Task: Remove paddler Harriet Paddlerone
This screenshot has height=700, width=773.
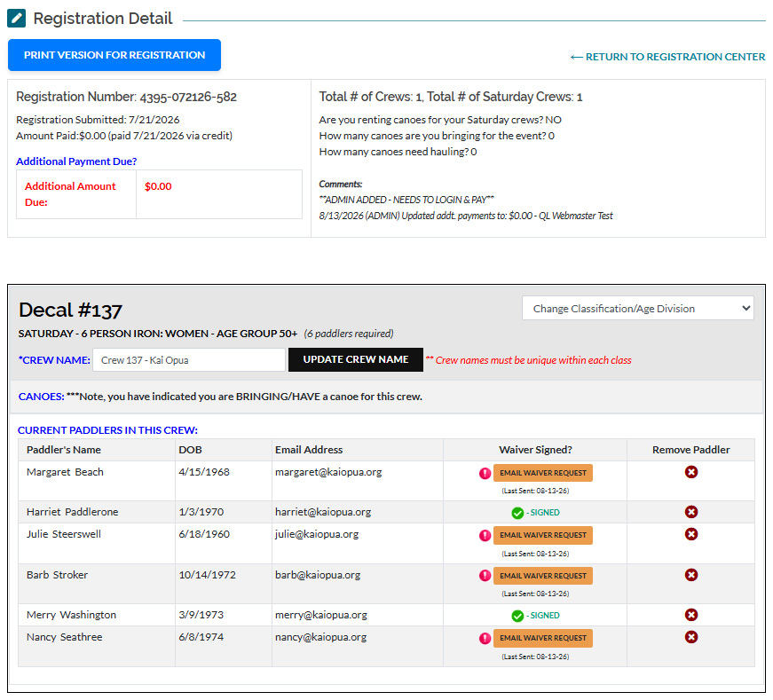Action: (x=690, y=512)
